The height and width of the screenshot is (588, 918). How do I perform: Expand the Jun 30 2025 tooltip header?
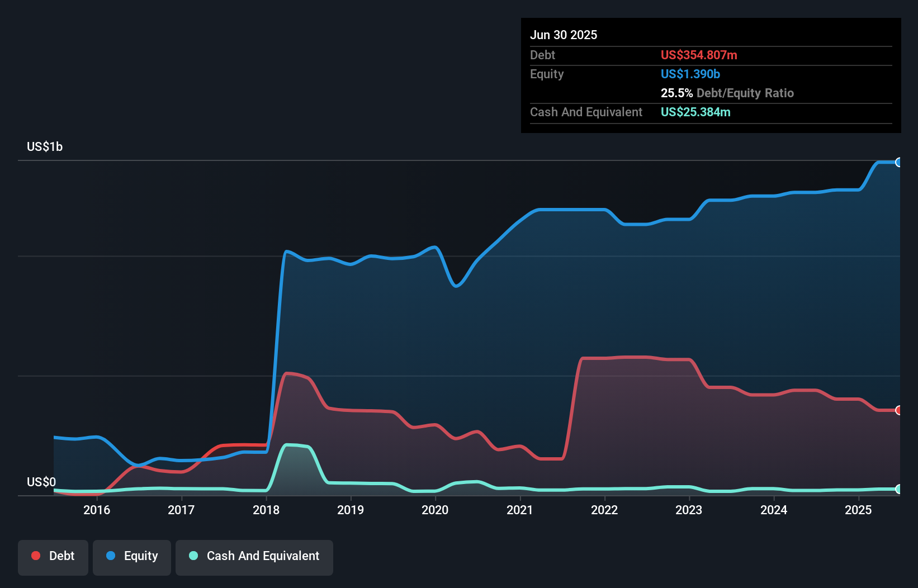[564, 35]
